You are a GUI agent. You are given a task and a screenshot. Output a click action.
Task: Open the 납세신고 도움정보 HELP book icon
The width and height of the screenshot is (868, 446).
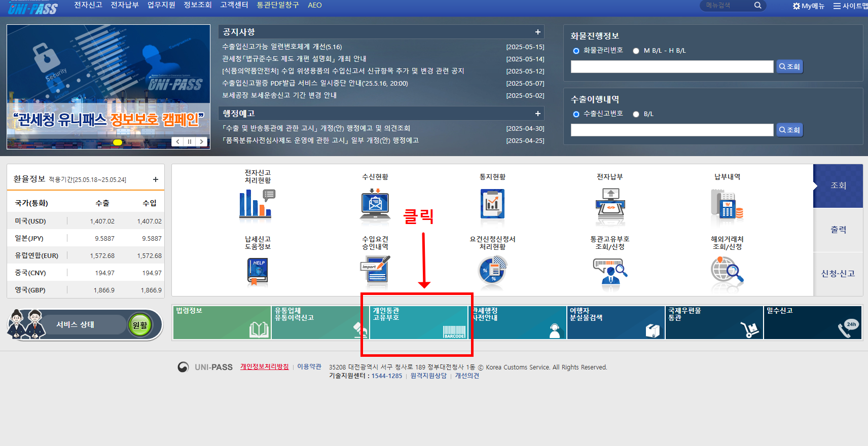[258, 271]
